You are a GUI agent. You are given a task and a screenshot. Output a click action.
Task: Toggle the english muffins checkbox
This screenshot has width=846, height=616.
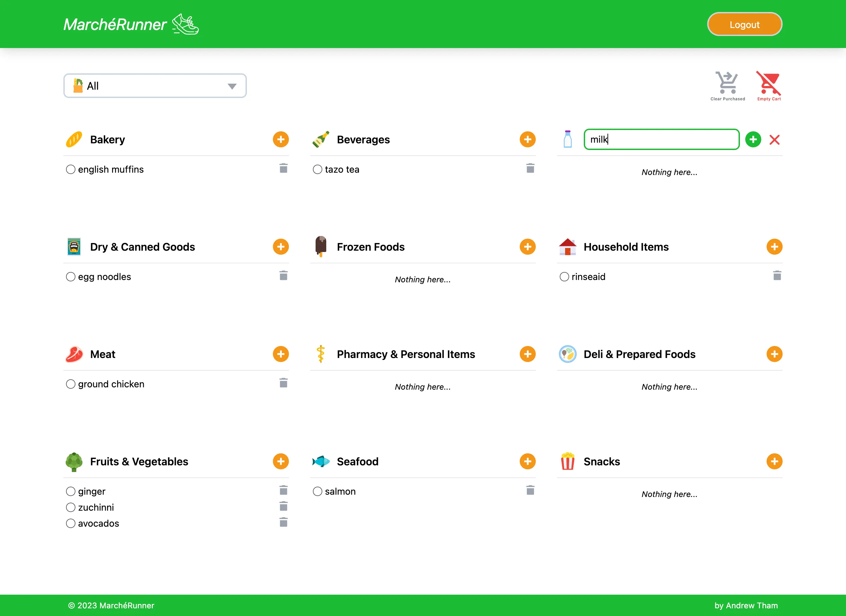pos(70,169)
